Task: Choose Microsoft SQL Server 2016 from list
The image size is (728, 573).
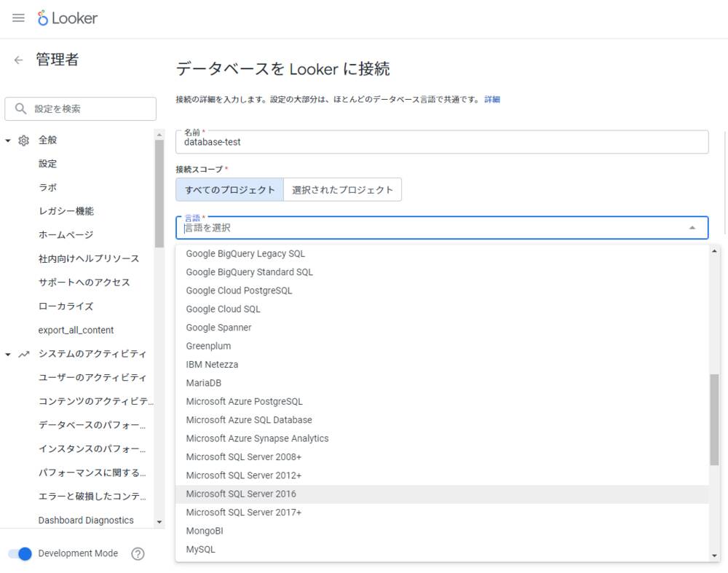Action: coord(241,494)
